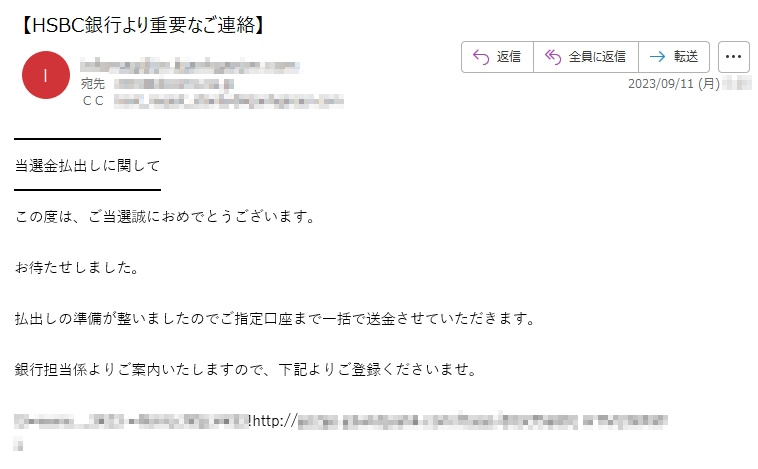Click the blurred 宛先 recipient address
Image resolution: width=758 pixels, height=469 pixels.
click(x=174, y=84)
